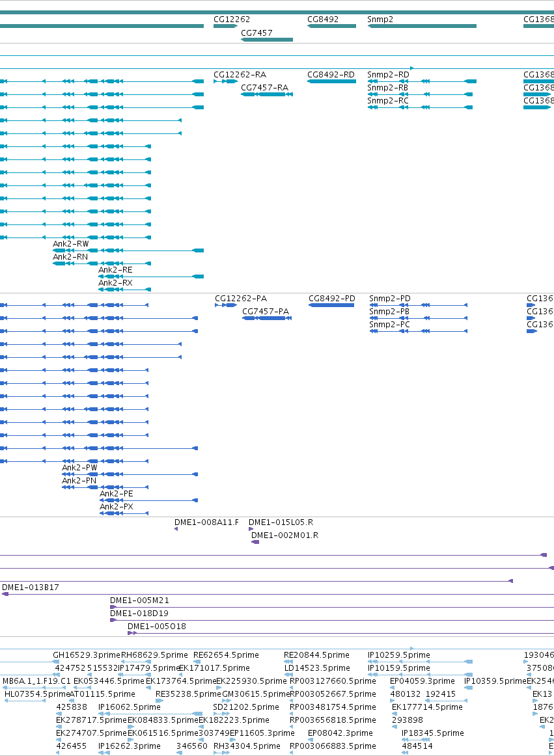The height and width of the screenshot is (756, 554).
Task: Open the EP04059.3prime EST label
Action: pos(422,681)
